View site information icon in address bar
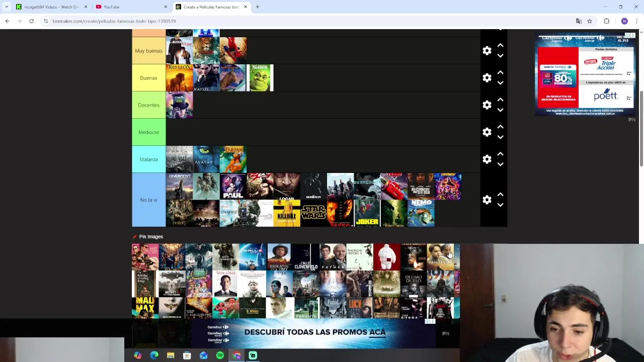644x362 pixels. point(46,21)
